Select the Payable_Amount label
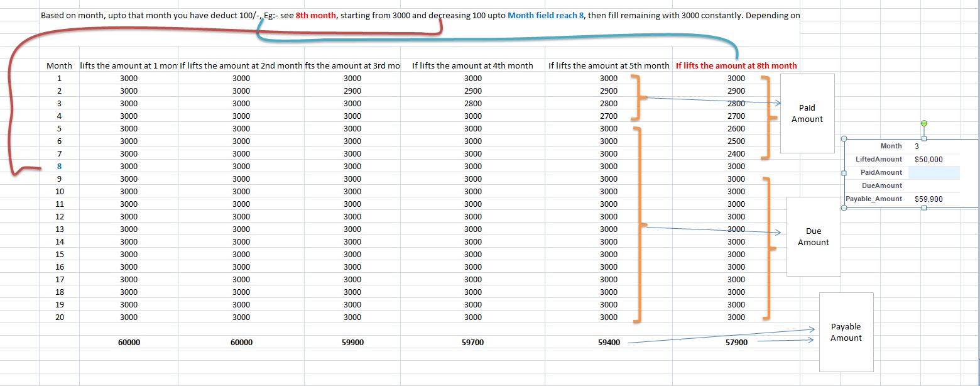This screenshot has height=386, width=980. pos(874,199)
